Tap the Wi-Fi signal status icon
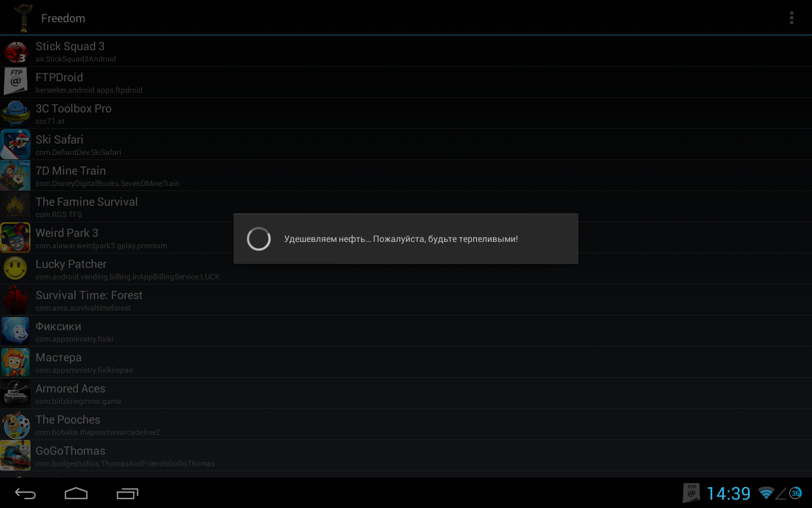812x508 pixels. [766, 493]
